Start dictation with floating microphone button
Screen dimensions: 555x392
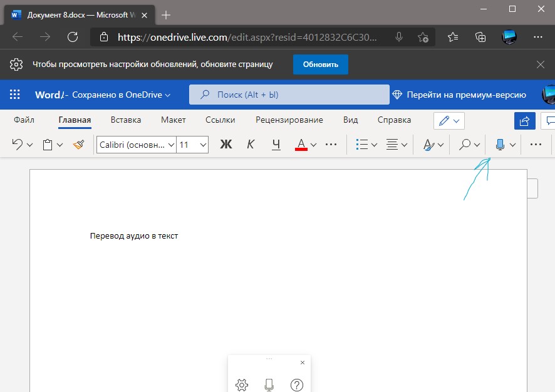269,384
